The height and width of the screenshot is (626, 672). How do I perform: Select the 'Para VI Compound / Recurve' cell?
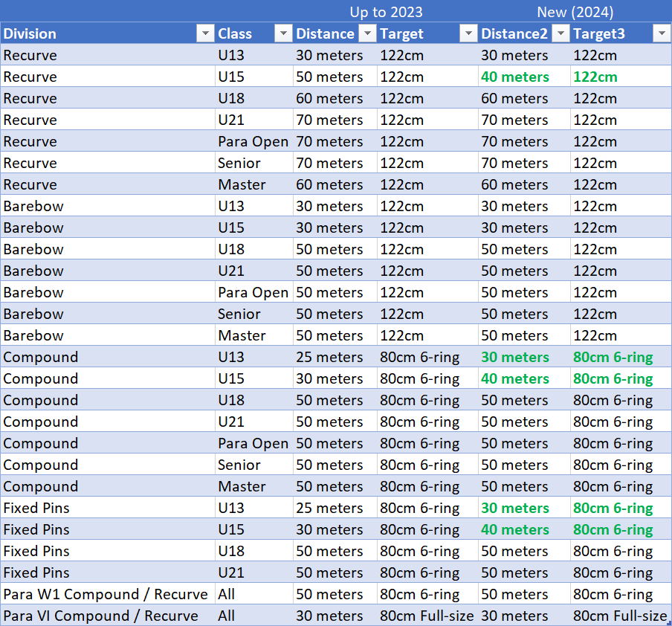point(101,616)
